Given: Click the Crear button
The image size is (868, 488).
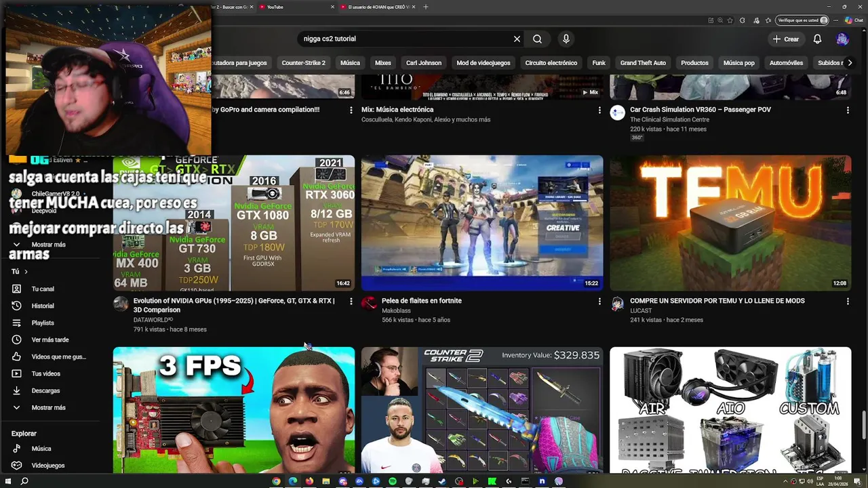Looking at the screenshot, I should [786, 39].
